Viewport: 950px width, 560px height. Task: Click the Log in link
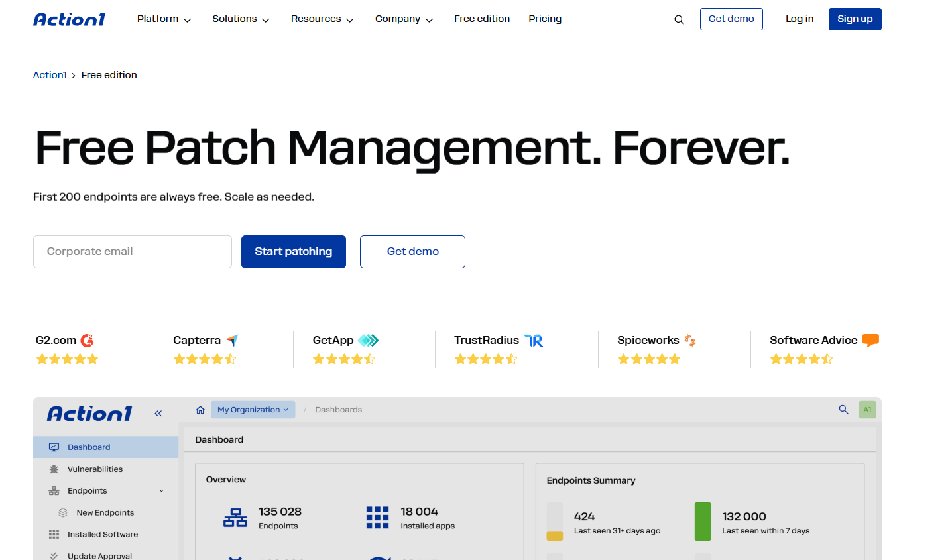[x=800, y=19]
